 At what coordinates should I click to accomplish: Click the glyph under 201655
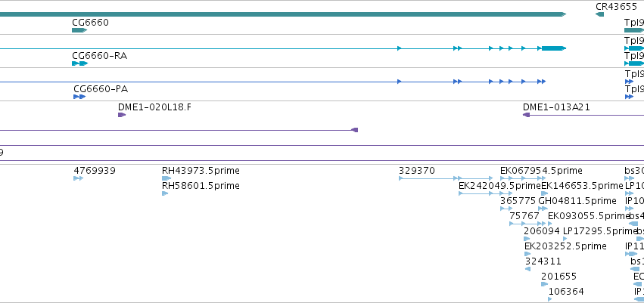[x=545, y=285]
